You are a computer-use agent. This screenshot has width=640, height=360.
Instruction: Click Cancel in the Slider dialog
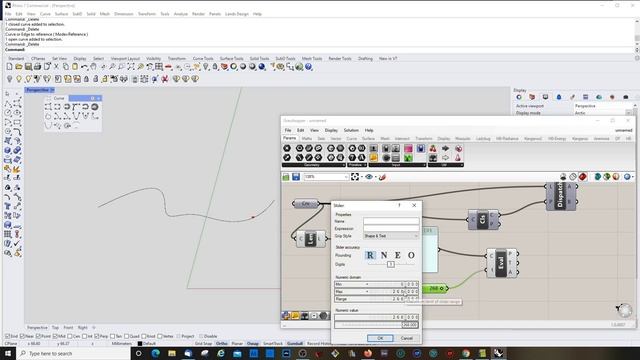(x=407, y=338)
